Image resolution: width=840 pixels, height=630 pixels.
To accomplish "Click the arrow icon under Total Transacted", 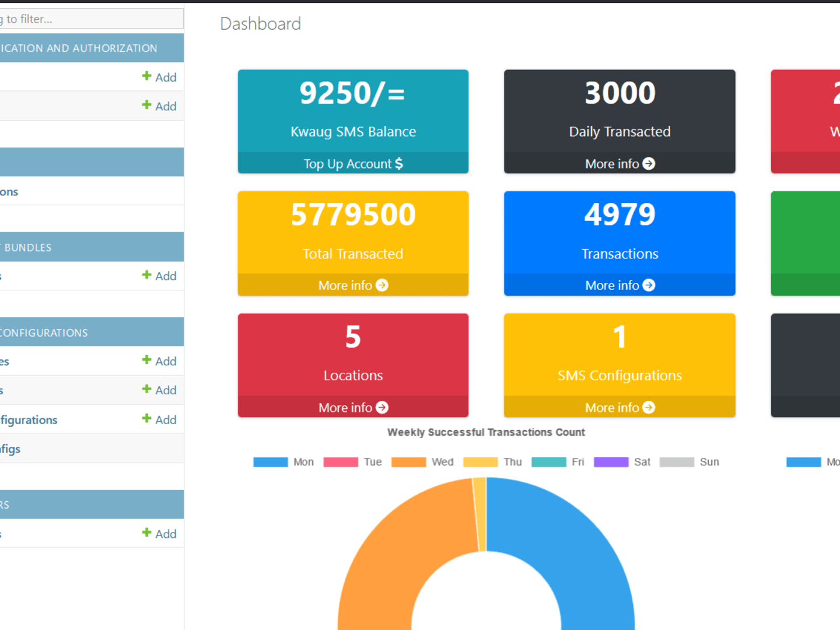I will tap(382, 285).
